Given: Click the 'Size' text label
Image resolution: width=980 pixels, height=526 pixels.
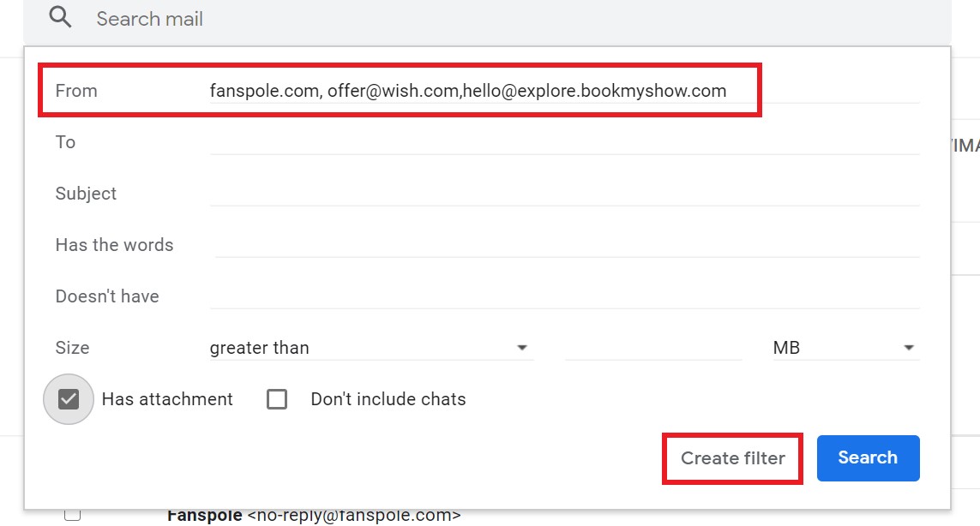Looking at the screenshot, I should [x=72, y=348].
